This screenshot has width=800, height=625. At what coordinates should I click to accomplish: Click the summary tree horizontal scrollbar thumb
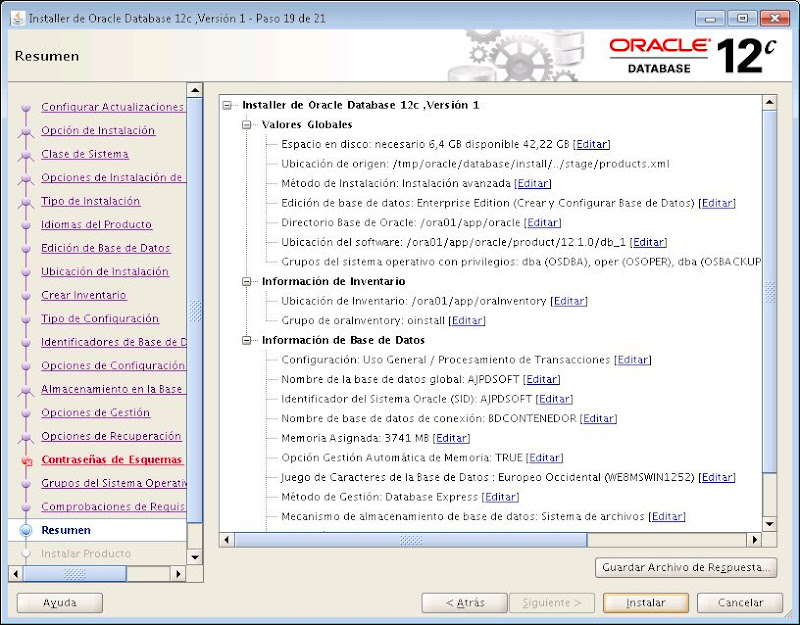(411, 540)
